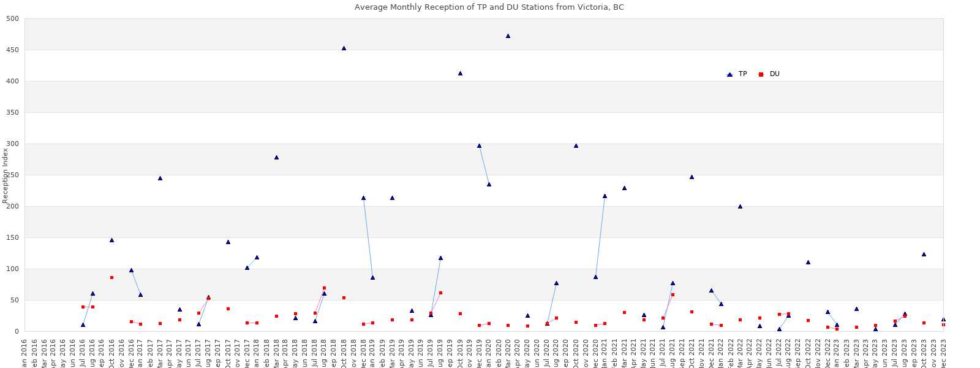Select the highest TP marker at Mar 2020
The image size is (980, 368).
click(508, 36)
